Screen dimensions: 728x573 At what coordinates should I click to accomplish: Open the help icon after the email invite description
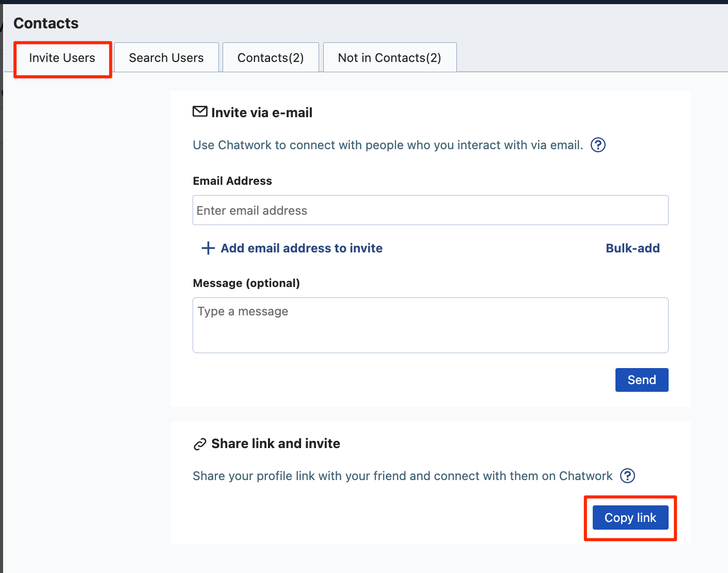(597, 145)
